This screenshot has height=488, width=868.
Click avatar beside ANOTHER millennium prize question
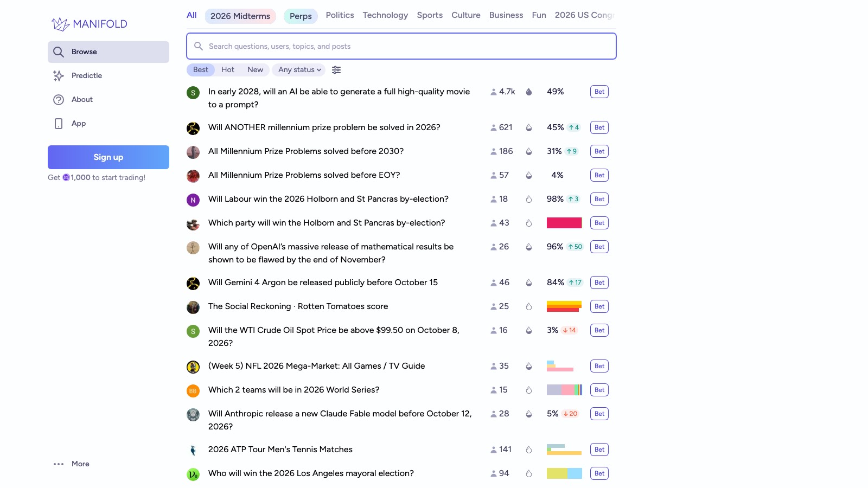pyautogui.click(x=193, y=129)
